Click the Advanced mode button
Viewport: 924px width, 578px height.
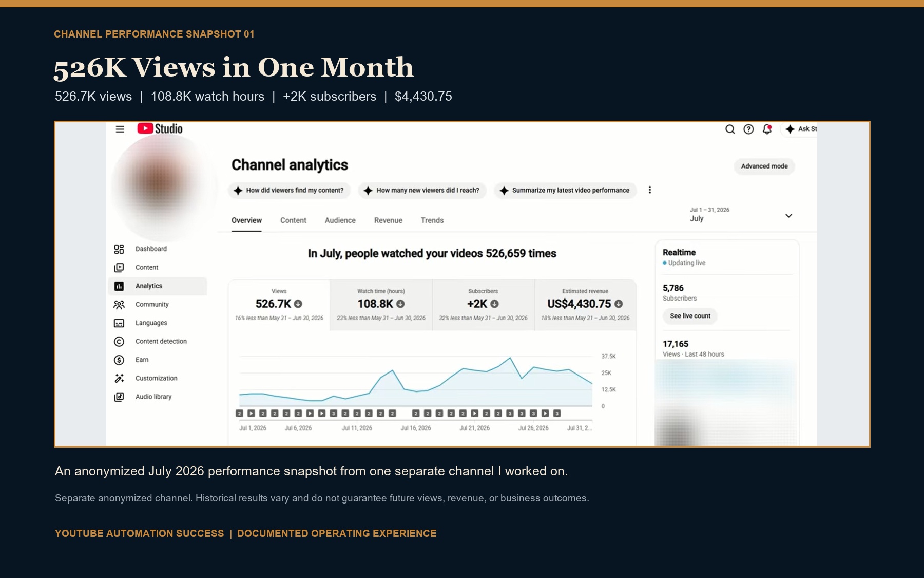764,166
